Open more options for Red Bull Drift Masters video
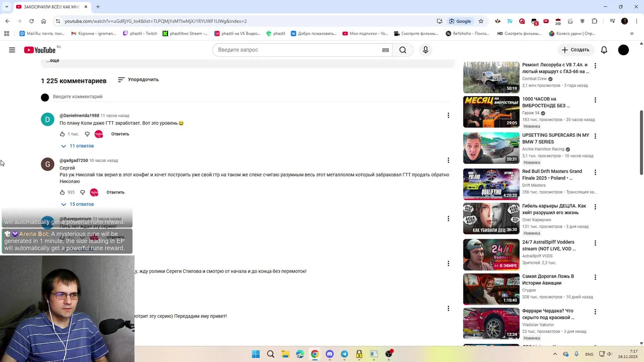This screenshot has width=644, height=362. tap(595, 172)
